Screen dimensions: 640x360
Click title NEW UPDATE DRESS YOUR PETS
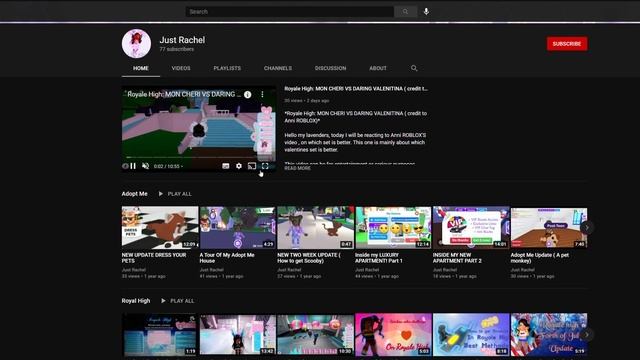[x=154, y=258]
